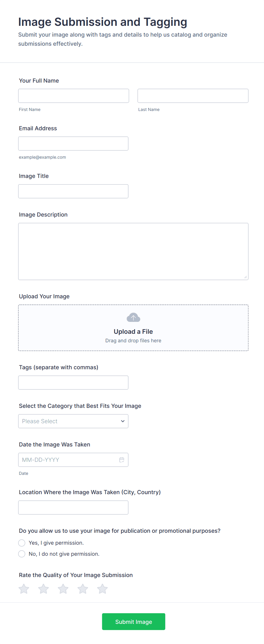Screen dimensions: 264x644
Task: Select "No, I do not give permission" option
Action: coord(22,554)
